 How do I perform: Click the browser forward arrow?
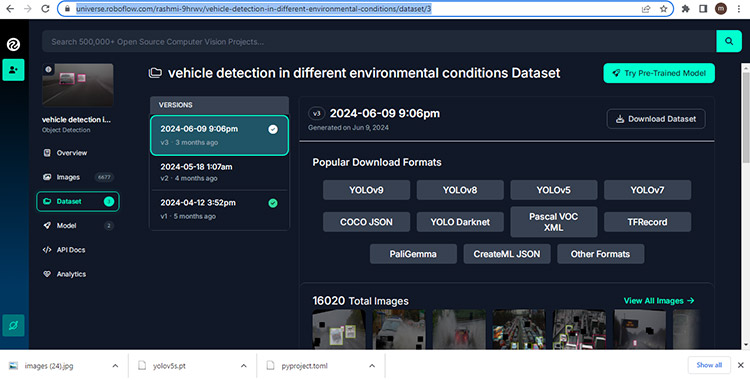(x=27, y=9)
